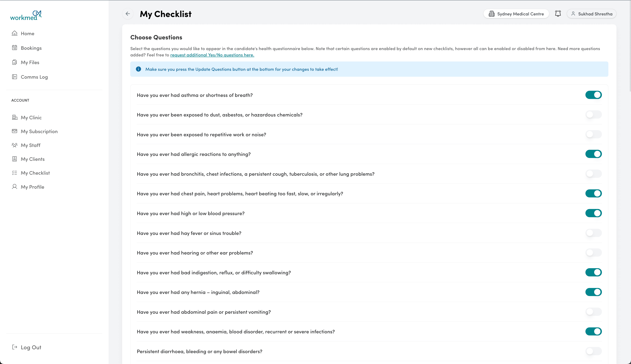Click the My Files document icon
The image size is (631, 364).
pyautogui.click(x=15, y=62)
